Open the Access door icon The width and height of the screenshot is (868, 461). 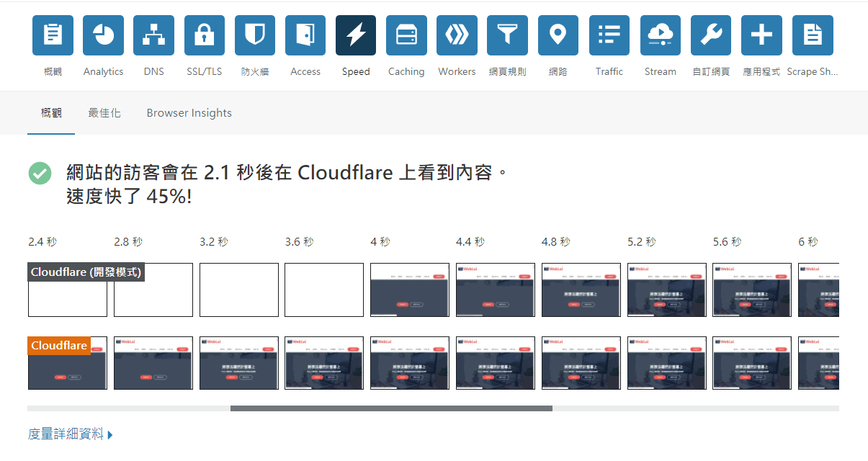(x=305, y=35)
